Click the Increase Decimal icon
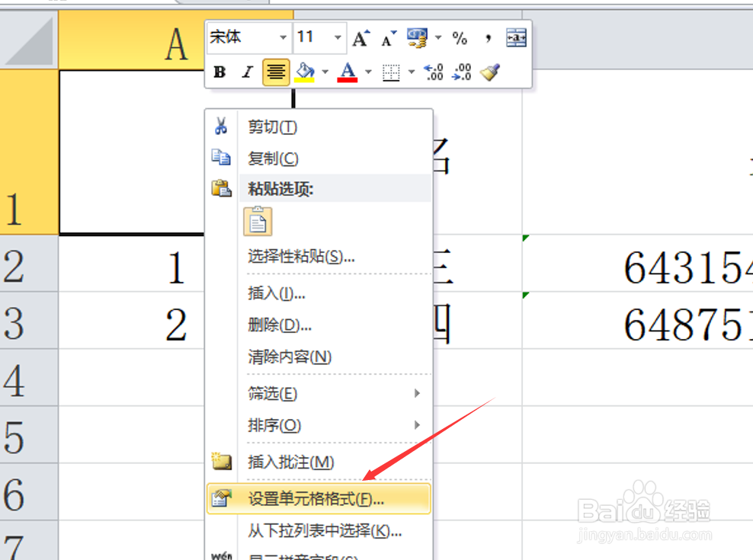This screenshot has width=753, height=560. pos(433,72)
